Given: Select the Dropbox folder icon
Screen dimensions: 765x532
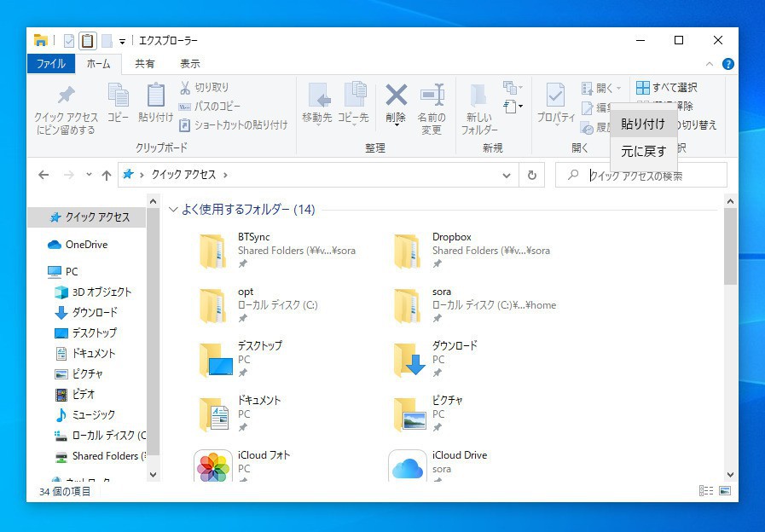Looking at the screenshot, I should point(408,251).
